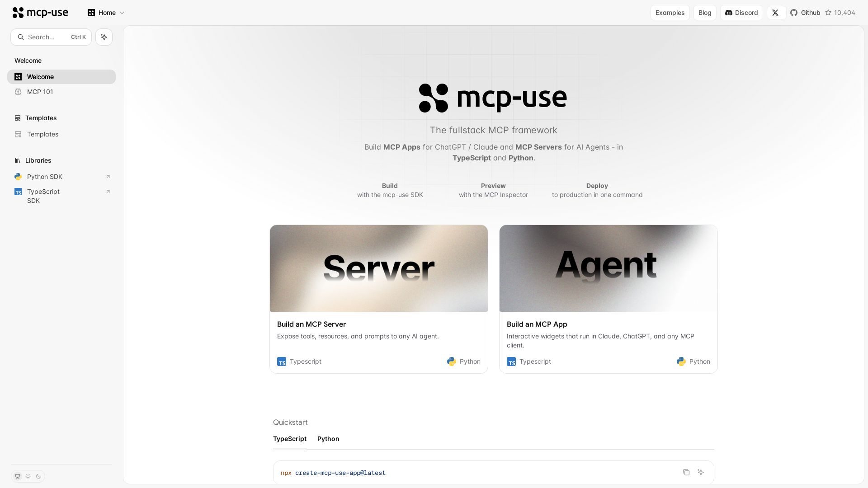Join the Discord server
The height and width of the screenshot is (488, 868).
point(741,13)
